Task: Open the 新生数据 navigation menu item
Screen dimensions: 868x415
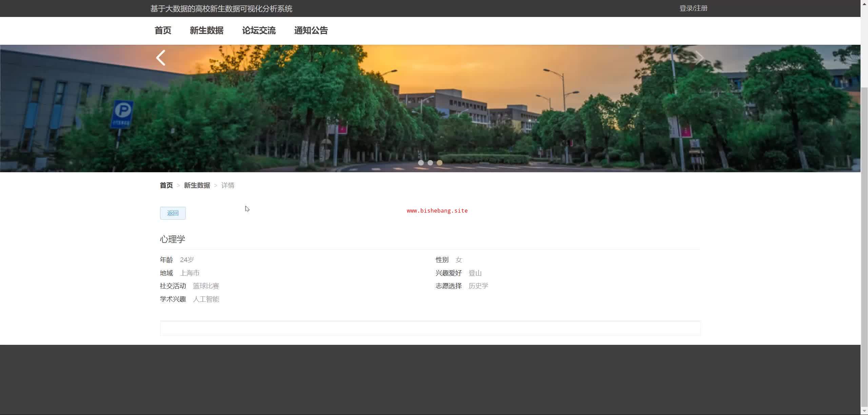Action: [206, 31]
